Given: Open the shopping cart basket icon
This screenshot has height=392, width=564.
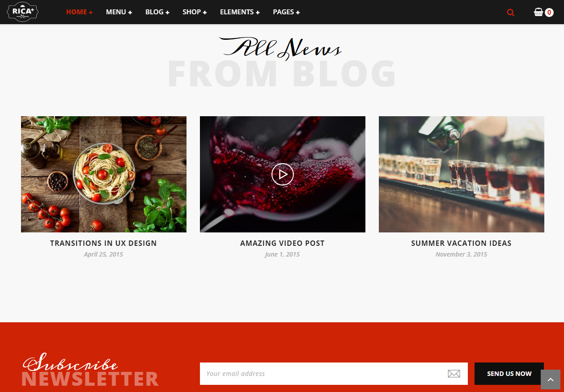Looking at the screenshot, I should coord(539,12).
